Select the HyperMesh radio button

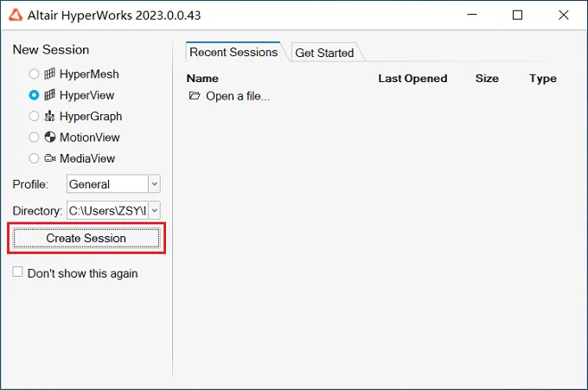coord(34,74)
